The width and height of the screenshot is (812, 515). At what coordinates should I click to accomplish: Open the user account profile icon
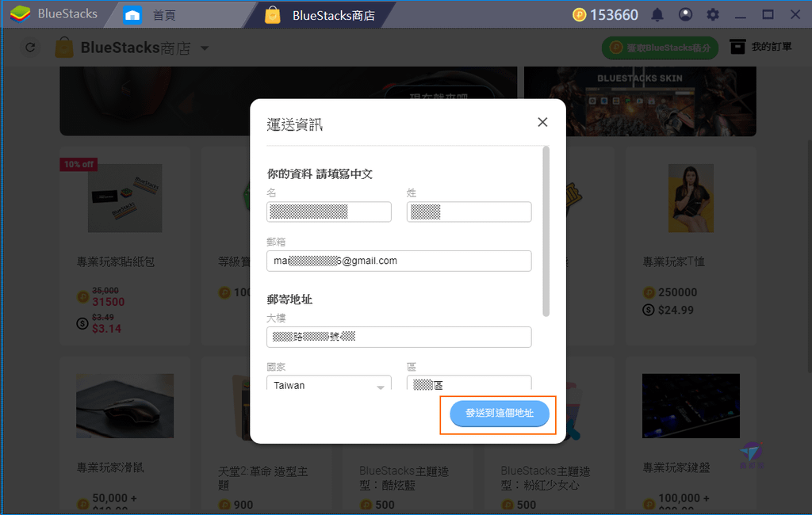point(685,14)
